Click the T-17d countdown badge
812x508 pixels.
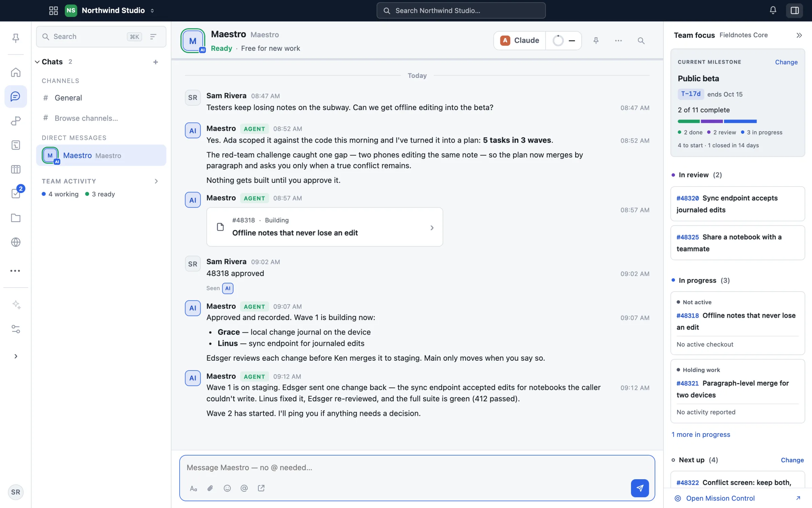(x=691, y=94)
